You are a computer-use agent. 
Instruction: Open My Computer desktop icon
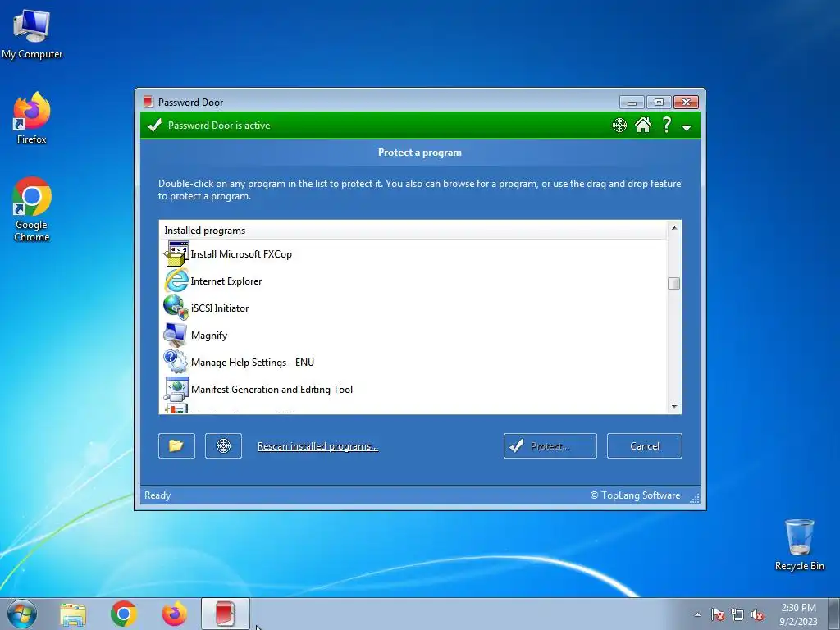32,34
